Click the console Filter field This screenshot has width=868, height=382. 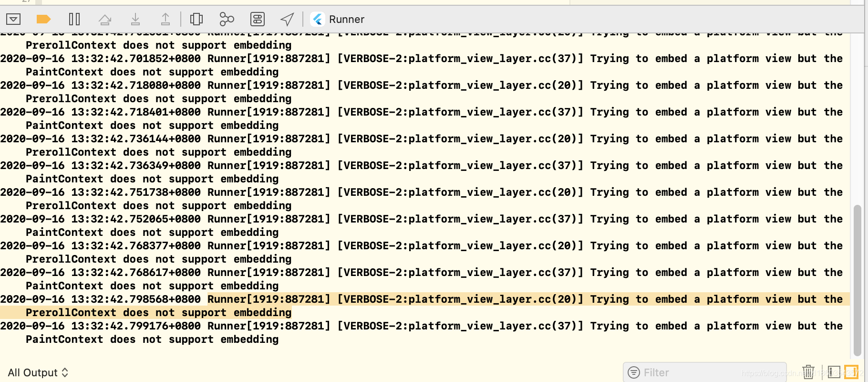click(x=704, y=372)
